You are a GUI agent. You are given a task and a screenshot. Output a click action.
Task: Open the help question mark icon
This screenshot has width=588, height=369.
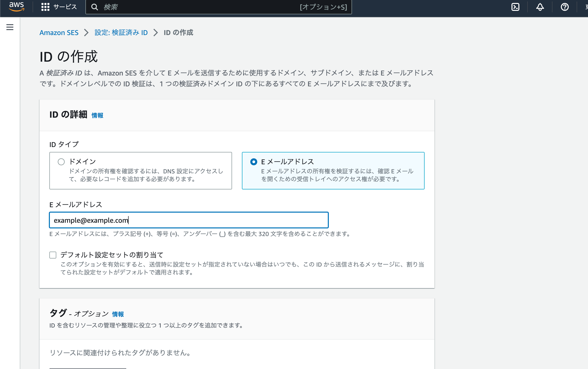click(x=565, y=7)
